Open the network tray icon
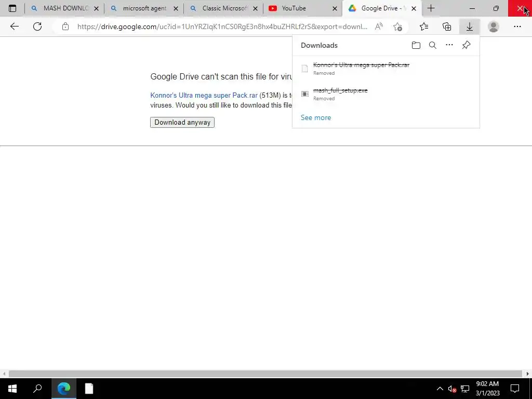The height and width of the screenshot is (399, 532). (x=465, y=389)
